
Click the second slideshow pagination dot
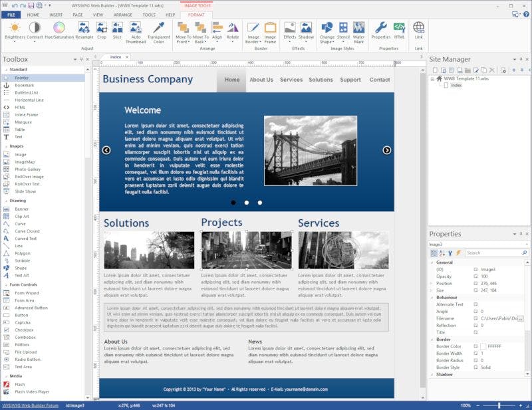click(x=247, y=202)
